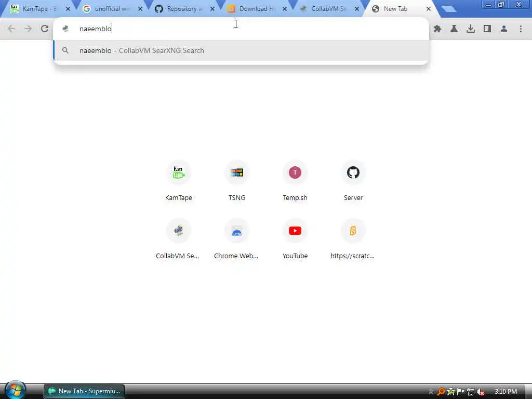Click the magnifier search tray icon

[441, 392]
